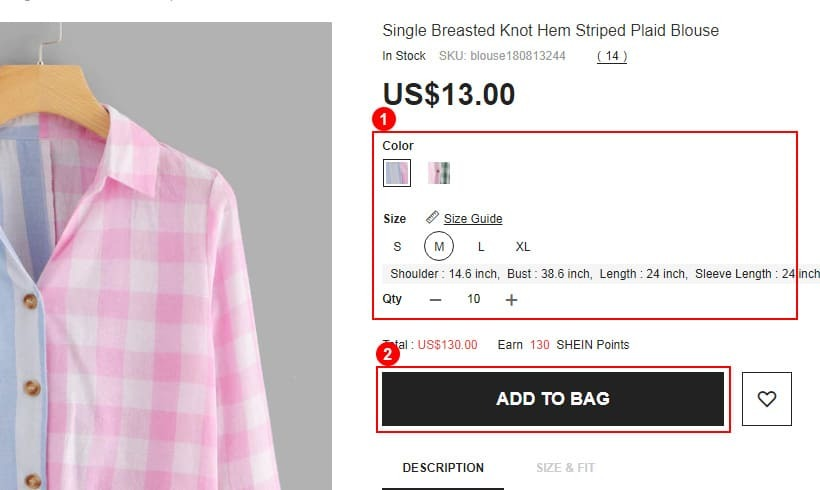Open the Size Guide link

tap(473, 219)
